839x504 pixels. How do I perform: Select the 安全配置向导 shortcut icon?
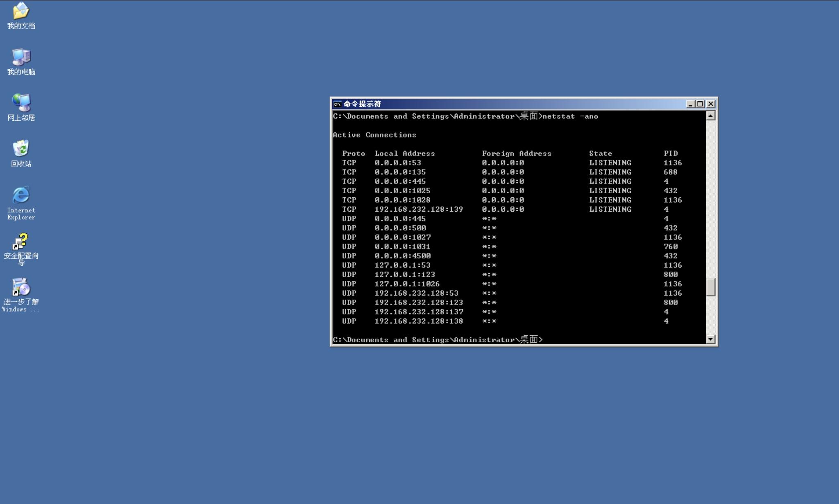(21, 250)
